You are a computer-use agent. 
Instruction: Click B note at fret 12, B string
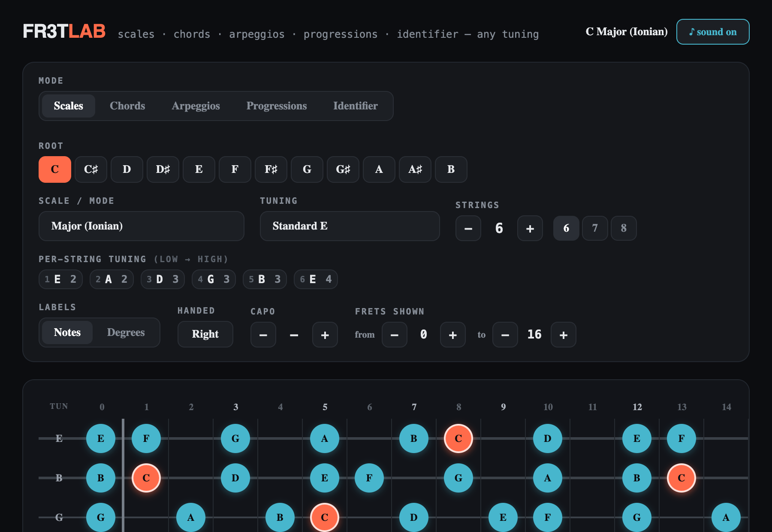click(637, 478)
